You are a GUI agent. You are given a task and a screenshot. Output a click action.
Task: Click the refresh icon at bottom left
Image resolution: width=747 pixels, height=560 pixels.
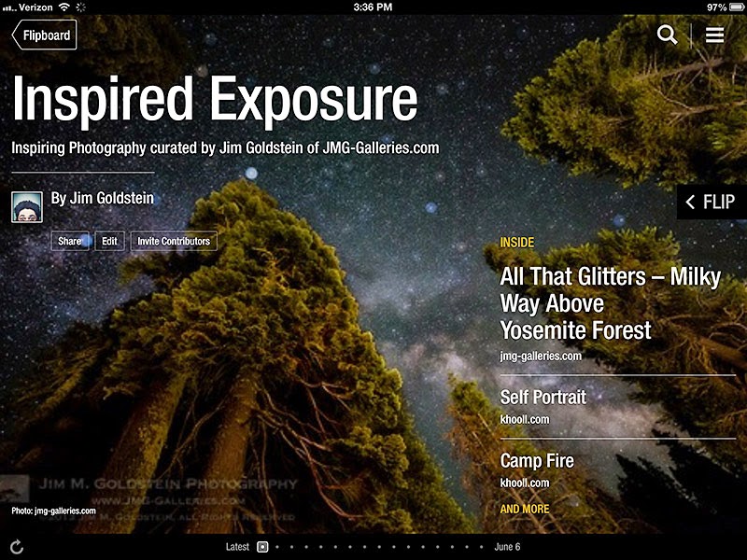(x=17, y=547)
